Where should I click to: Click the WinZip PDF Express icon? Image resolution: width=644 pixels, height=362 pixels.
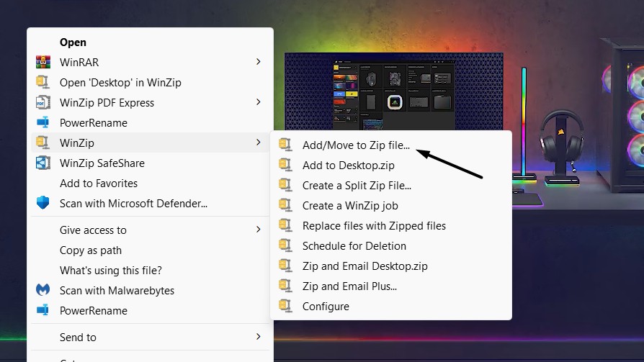click(x=43, y=102)
